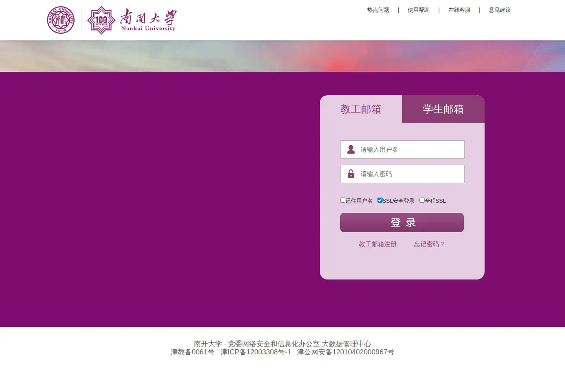Screen dimensions: 565x392
Task: Open the 意见建议 top menu link
Action: tap(500, 10)
